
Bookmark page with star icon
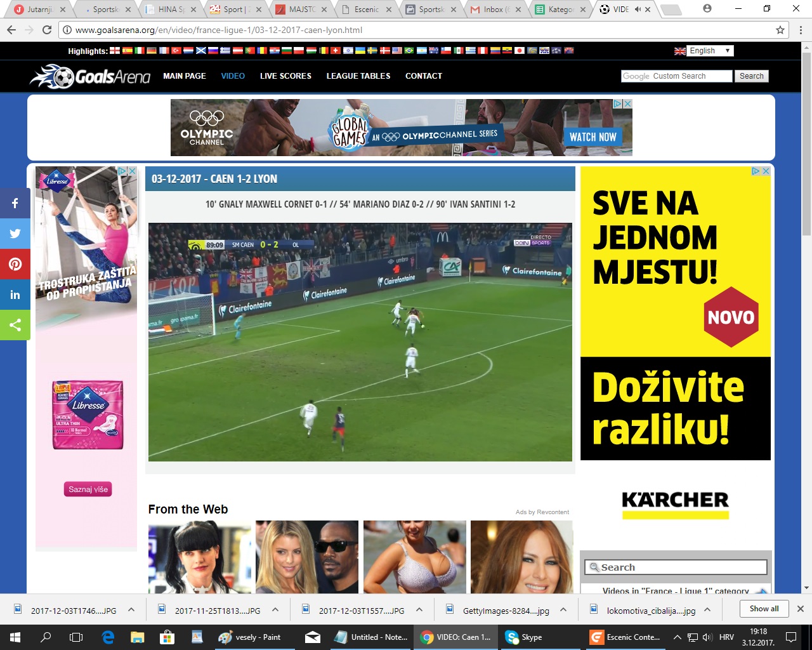coord(780,30)
